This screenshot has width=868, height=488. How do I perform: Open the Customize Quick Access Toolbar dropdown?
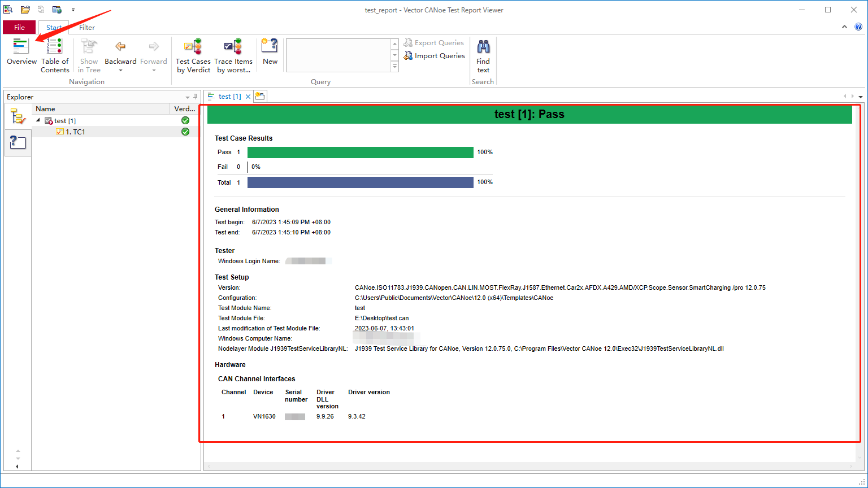pyautogui.click(x=73, y=10)
